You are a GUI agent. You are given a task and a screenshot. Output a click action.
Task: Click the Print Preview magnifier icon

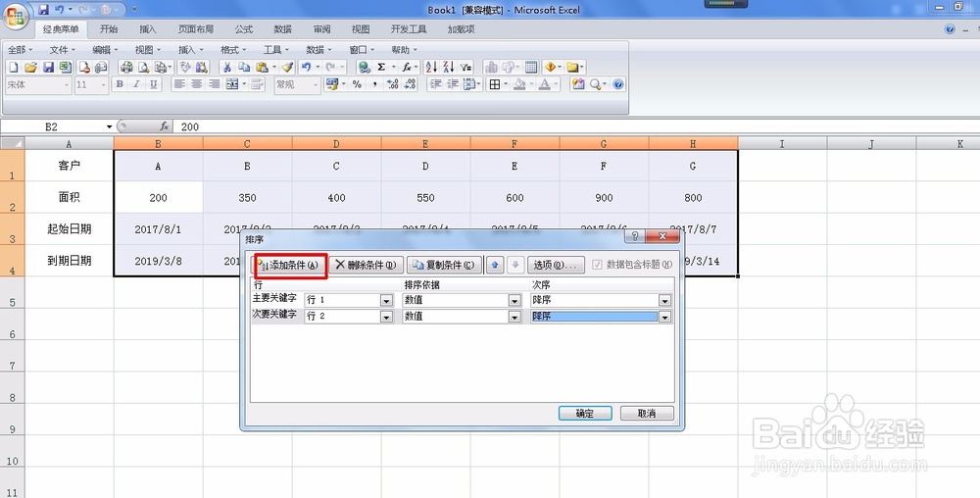pyautogui.click(x=144, y=68)
